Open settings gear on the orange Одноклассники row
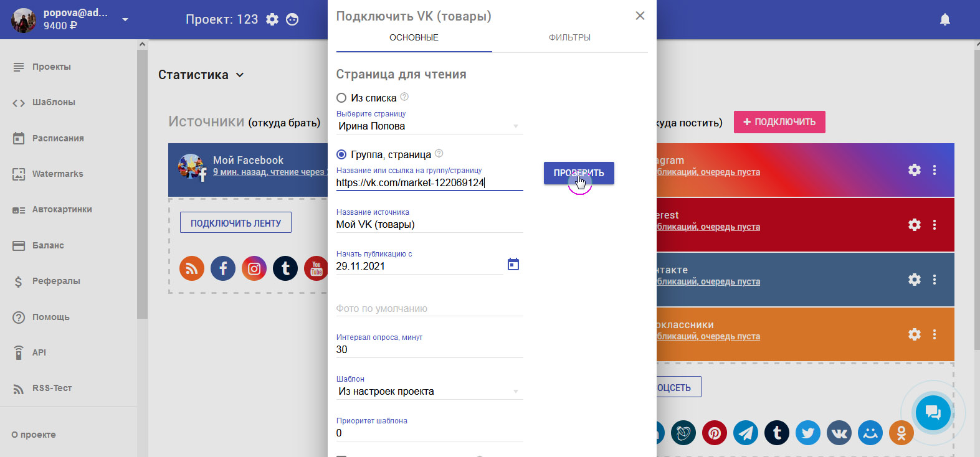The image size is (980, 457). [914, 334]
